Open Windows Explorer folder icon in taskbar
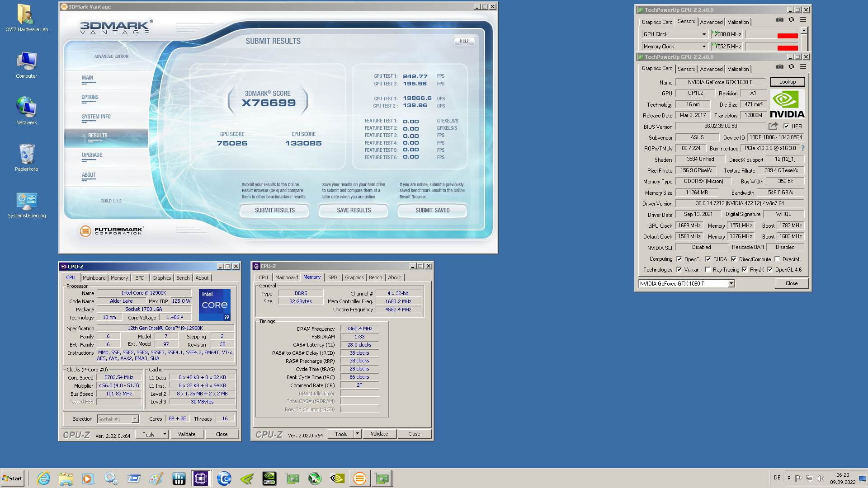The width and height of the screenshot is (868, 488). 66,479
